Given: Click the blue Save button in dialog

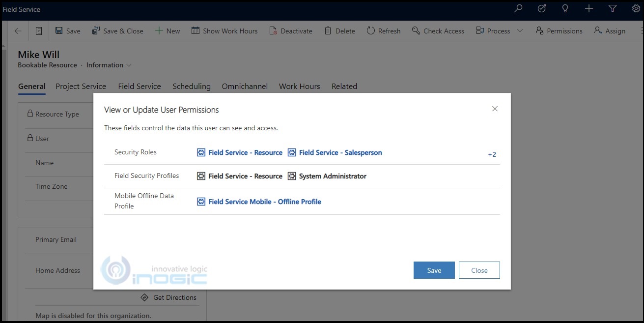Looking at the screenshot, I should tap(434, 270).
